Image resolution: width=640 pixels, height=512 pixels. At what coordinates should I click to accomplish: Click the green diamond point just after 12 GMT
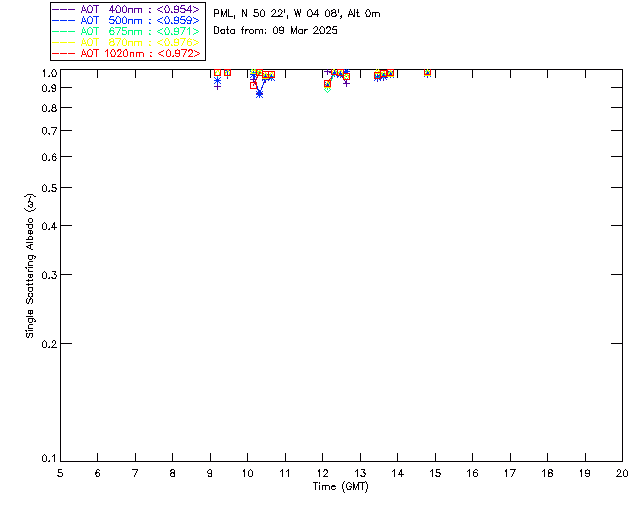point(327,89)
